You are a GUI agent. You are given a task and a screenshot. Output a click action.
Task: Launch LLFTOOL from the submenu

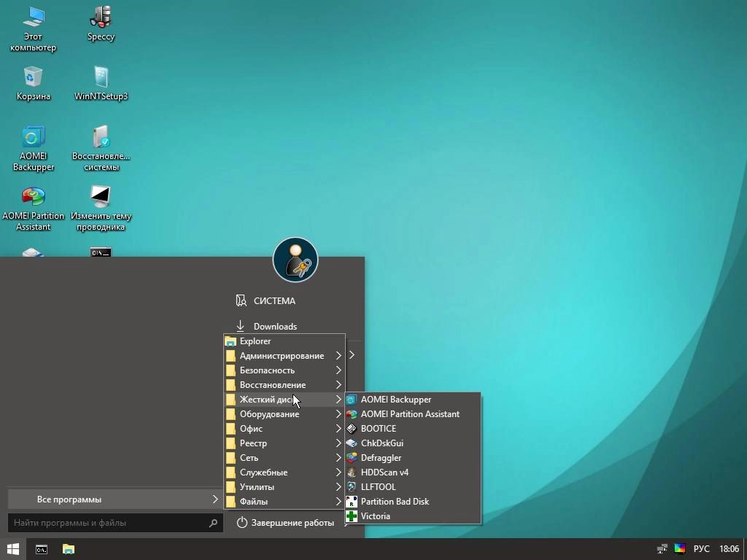click(x=413, y=487)
